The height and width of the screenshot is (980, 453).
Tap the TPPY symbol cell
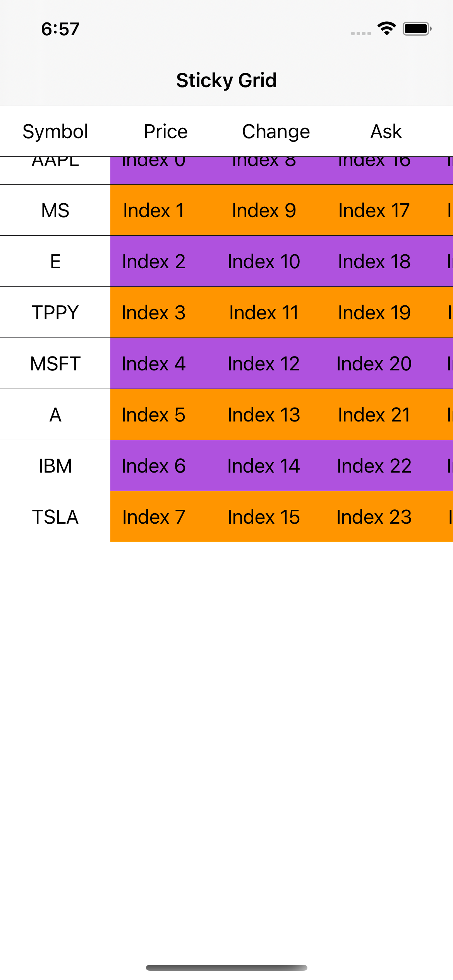pyautogui.click(x=55, y=313)
